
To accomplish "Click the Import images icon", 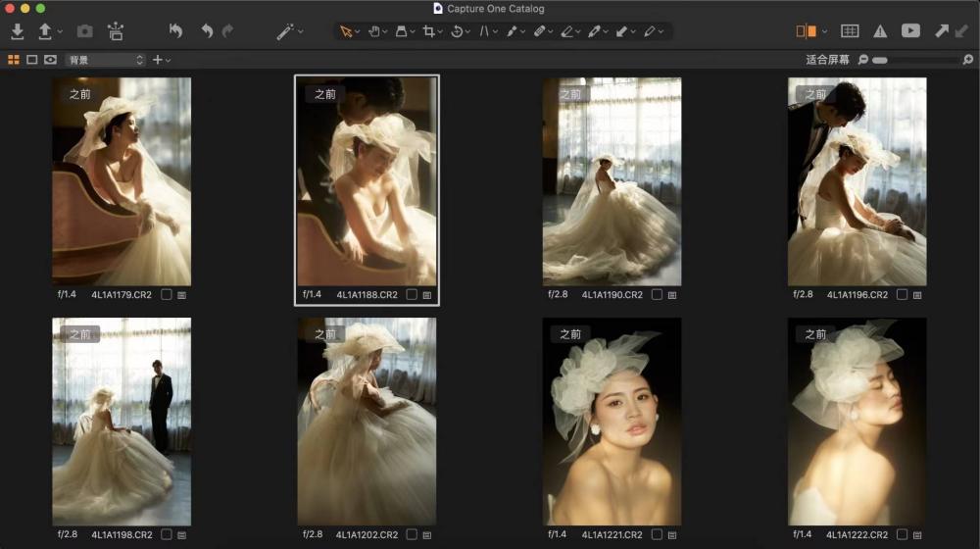I will point(17,31).
